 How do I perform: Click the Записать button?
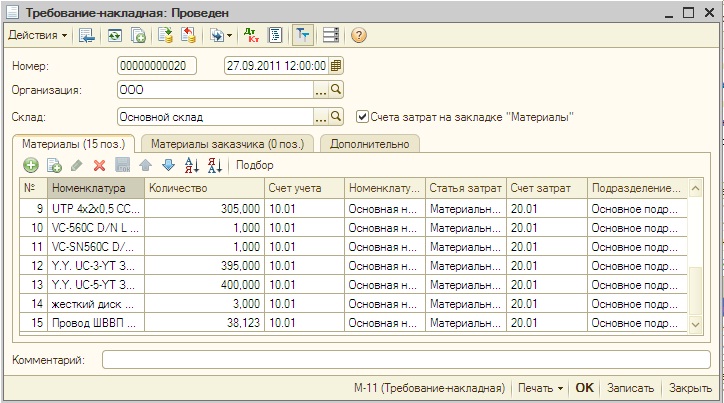[x=631, y=388]
